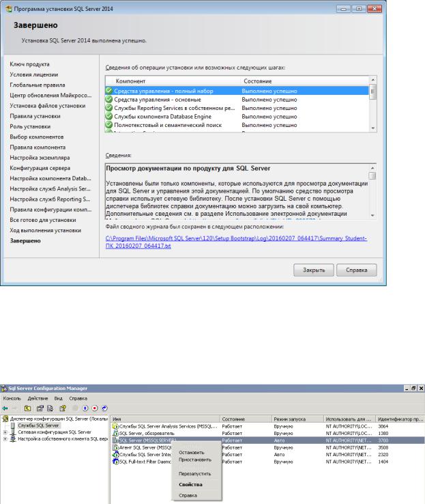Viewport: 425px width, 504px height.
Task: Select the 'Средства управления - полный набор' row
Action: pyautogui.click(x=237, y=91)
